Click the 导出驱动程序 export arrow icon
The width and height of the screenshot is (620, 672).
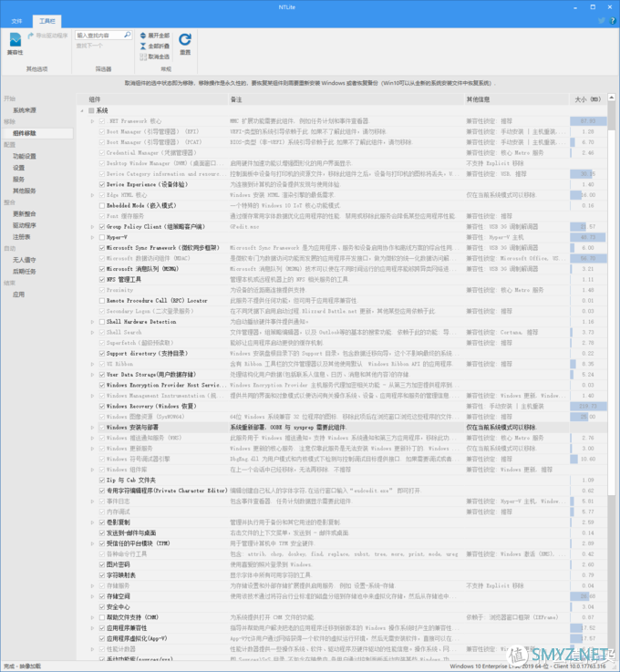pyautogui.click(x=30, y=36)
